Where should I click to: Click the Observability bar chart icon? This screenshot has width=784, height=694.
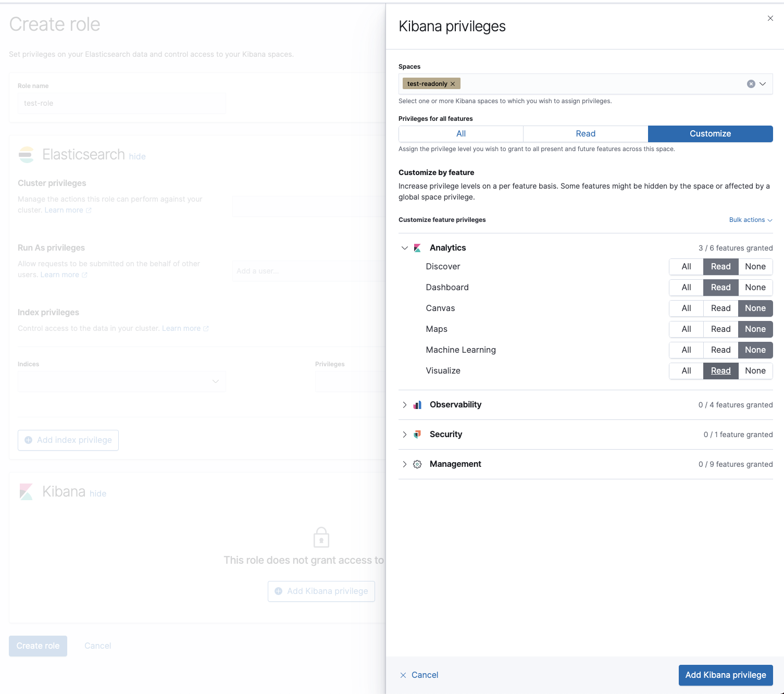coord(417,405)
